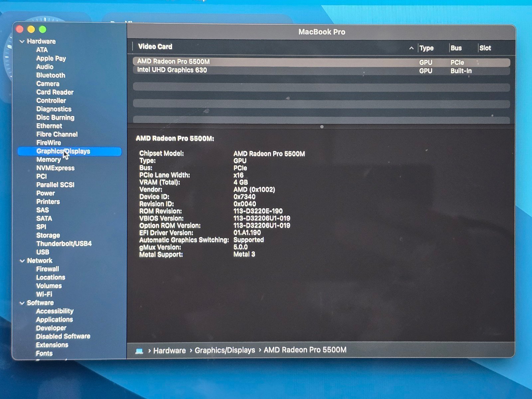Select Volumes under Network

pos(49,286)
